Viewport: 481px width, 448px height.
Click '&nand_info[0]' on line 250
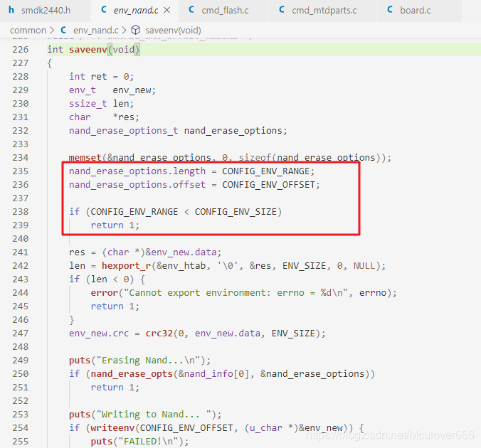213,374
